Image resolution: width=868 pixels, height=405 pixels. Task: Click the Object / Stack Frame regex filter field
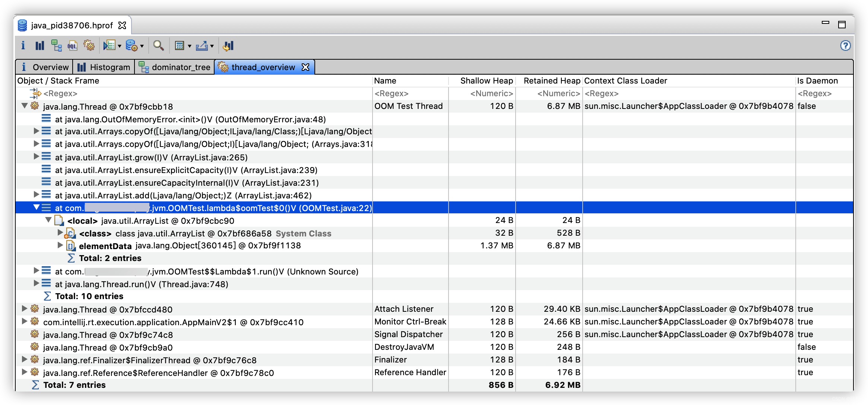194,93
